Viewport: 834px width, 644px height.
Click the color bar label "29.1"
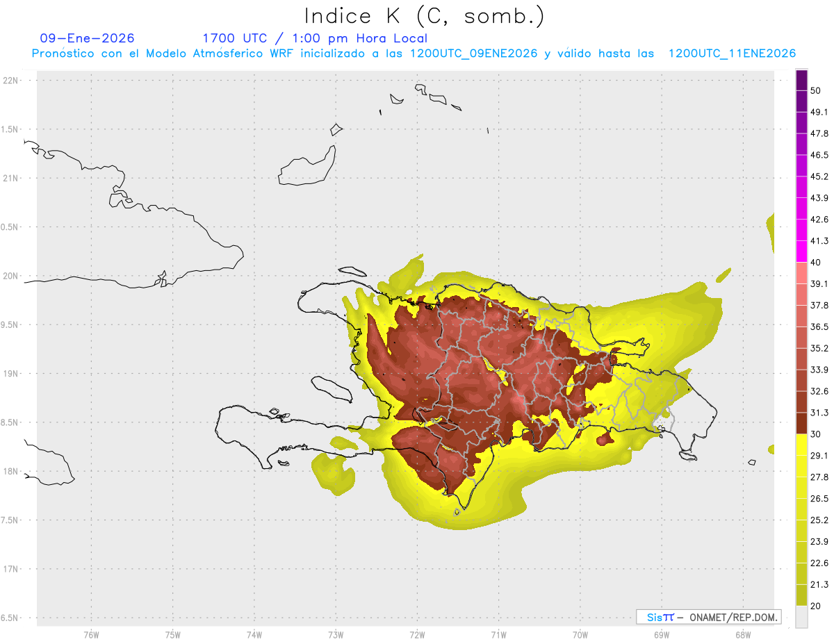(x=819, y=455)
